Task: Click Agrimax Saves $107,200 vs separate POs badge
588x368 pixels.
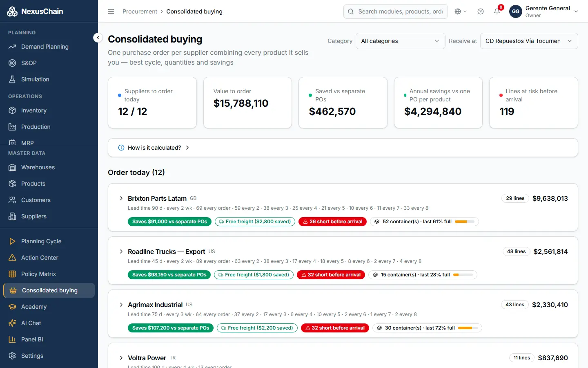Action: point(170,328)
